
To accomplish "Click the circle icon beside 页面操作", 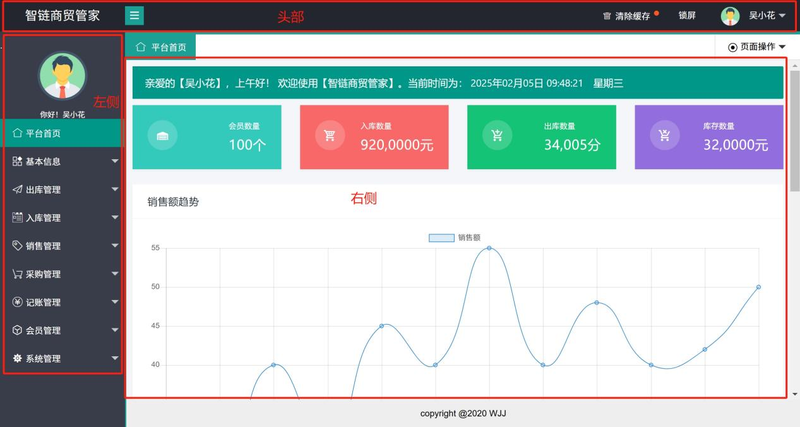I will pos(733,47).
